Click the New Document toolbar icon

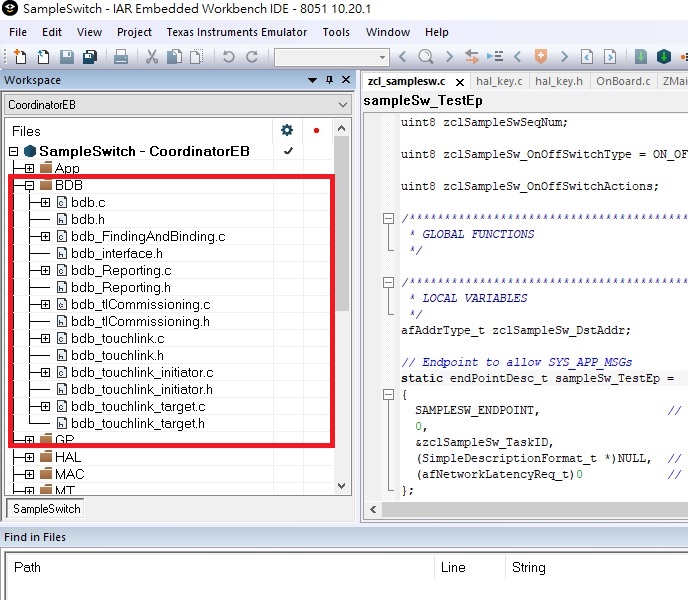tap(20, 57)
